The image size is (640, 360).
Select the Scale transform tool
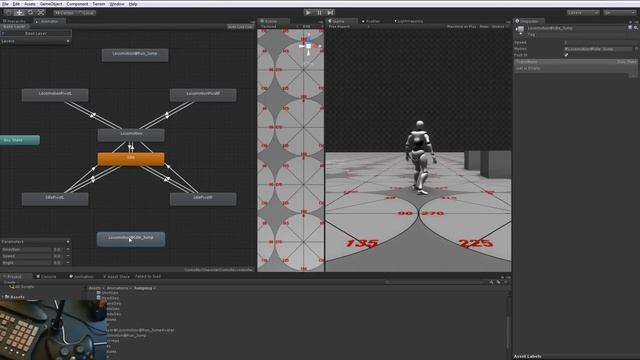pyautogui.click(x=41, y=13)
